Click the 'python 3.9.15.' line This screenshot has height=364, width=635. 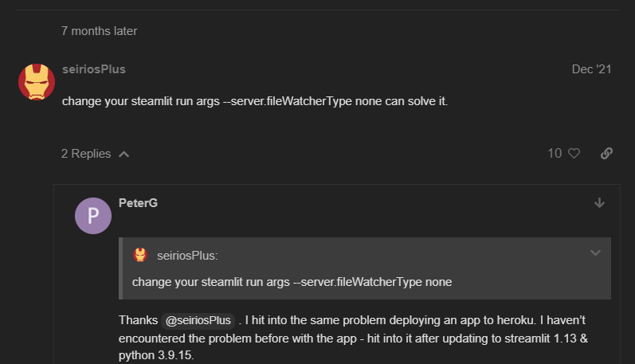click(x=156, y=355)
